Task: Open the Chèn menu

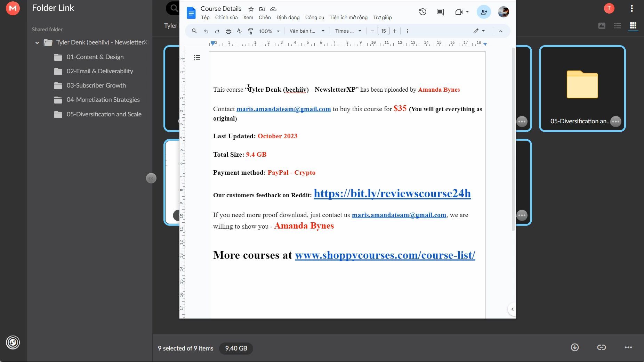Action: point(265,17)
